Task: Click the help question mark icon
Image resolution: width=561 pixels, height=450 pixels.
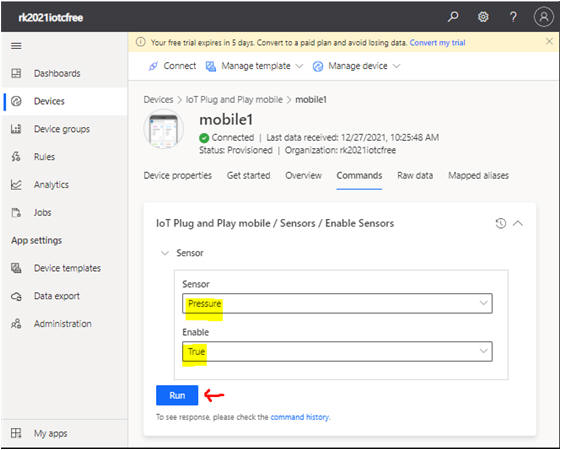Action: coord(513,17)
